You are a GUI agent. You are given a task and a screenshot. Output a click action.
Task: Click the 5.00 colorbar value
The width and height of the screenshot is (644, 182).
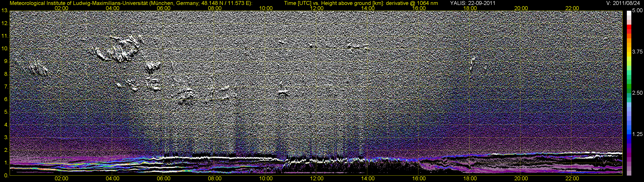click(637, 11)
